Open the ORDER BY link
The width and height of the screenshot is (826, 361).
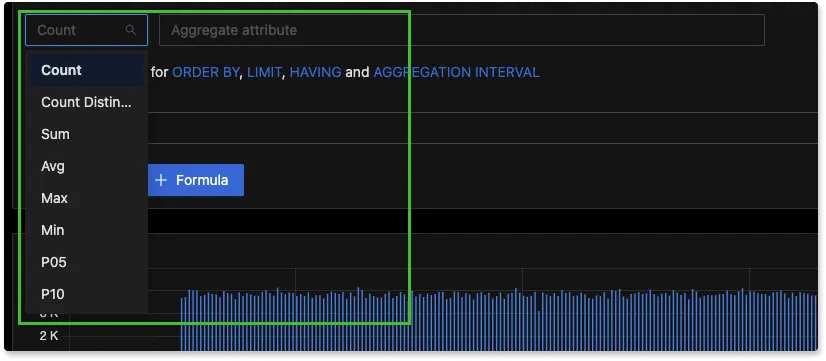[x=206, y=72]
